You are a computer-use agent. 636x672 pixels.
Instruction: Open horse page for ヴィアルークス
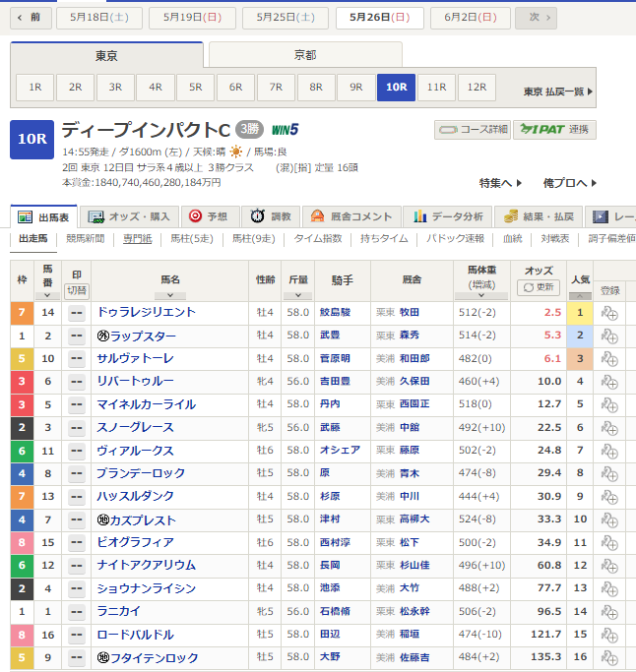click(x=135, y=451)
